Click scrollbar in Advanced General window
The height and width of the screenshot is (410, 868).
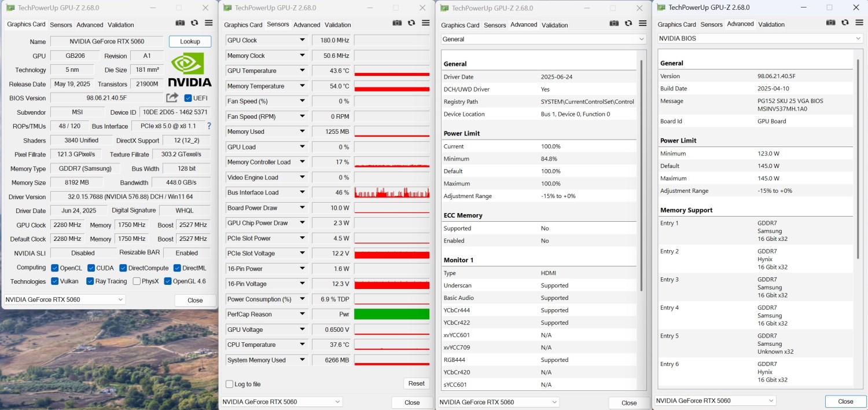pyautogui.click(x=641, y=175)
